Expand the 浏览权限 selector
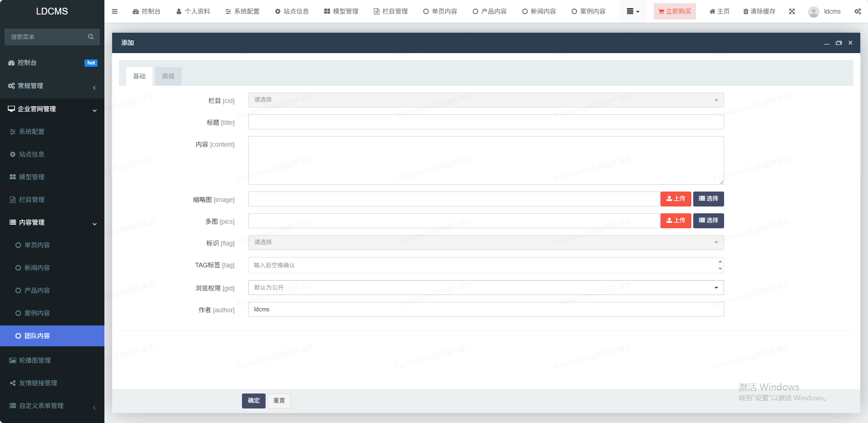 pyautogui.click(x=485, y=288)
